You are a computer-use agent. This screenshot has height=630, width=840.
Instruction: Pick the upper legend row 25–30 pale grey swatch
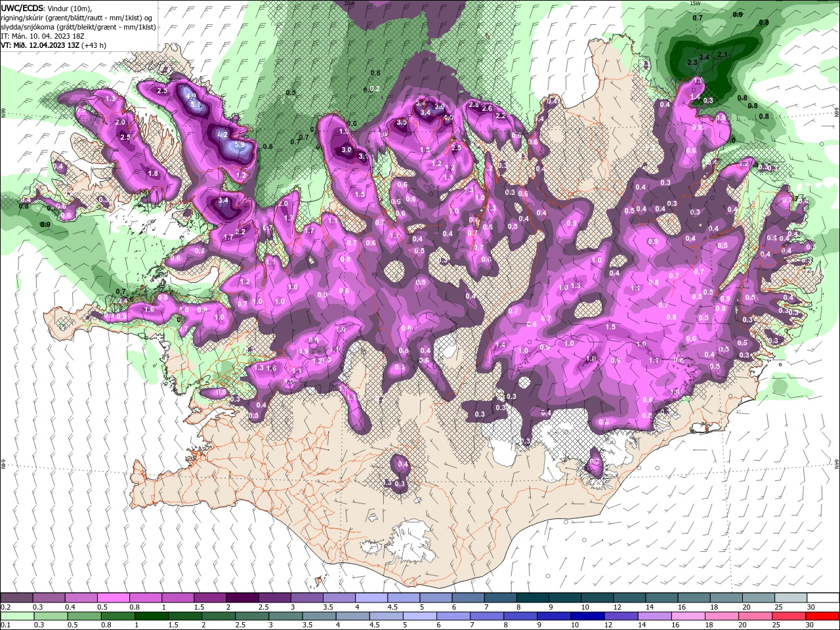pyautogui.click(x=789, y=598)
